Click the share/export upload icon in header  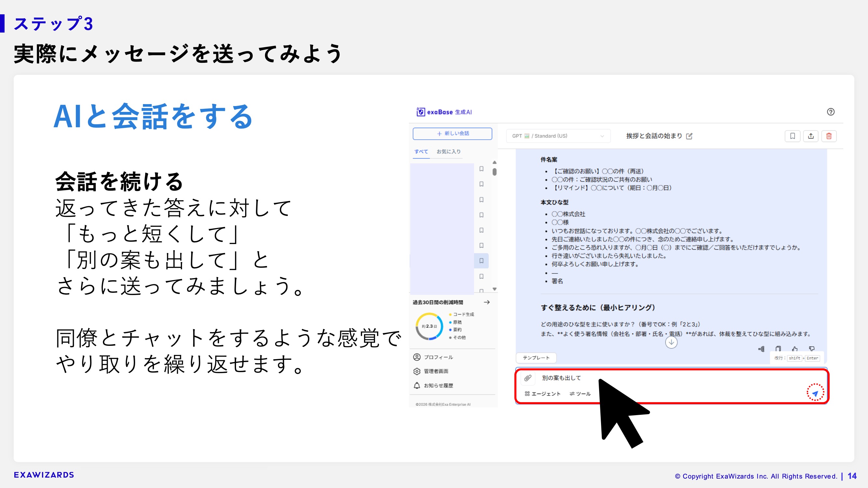pos(811,136)
